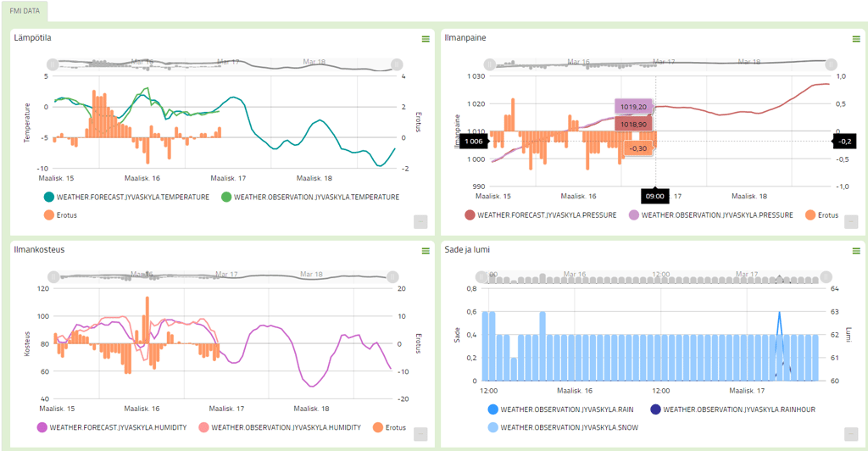868x451 pixels.
Task: Toggle Erotus series in Ilmanpaine legend
Action: [822, 215]
